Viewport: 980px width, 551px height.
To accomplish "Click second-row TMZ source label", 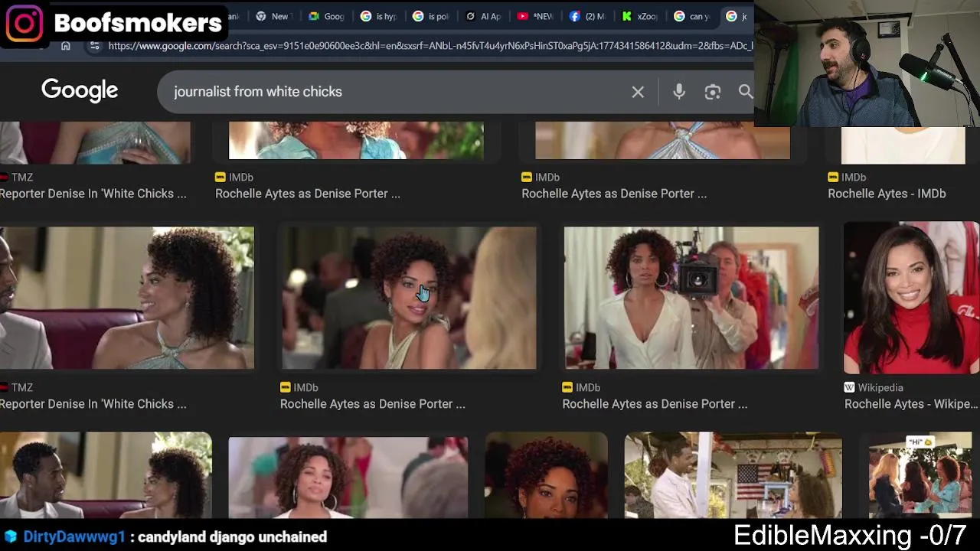I will tap(22, 387).
